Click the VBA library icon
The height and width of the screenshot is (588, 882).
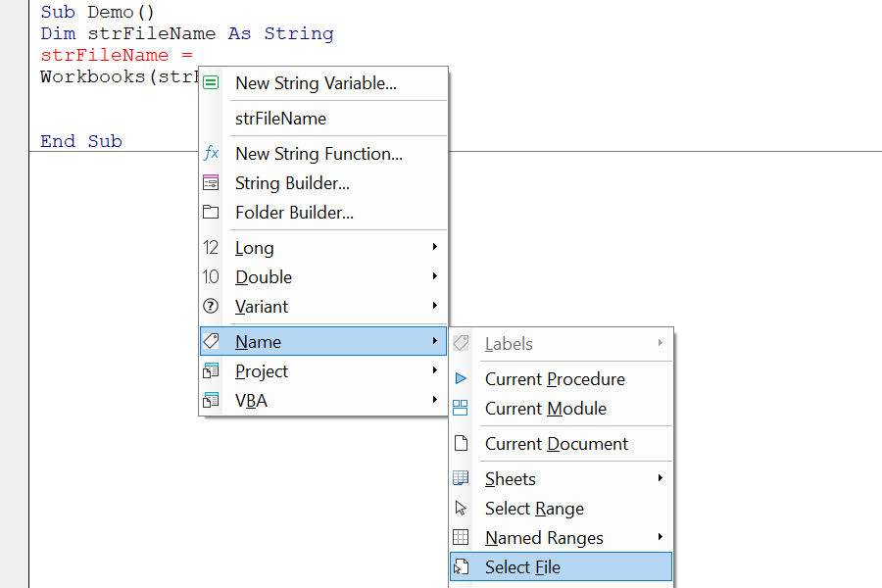coord(211,400)
